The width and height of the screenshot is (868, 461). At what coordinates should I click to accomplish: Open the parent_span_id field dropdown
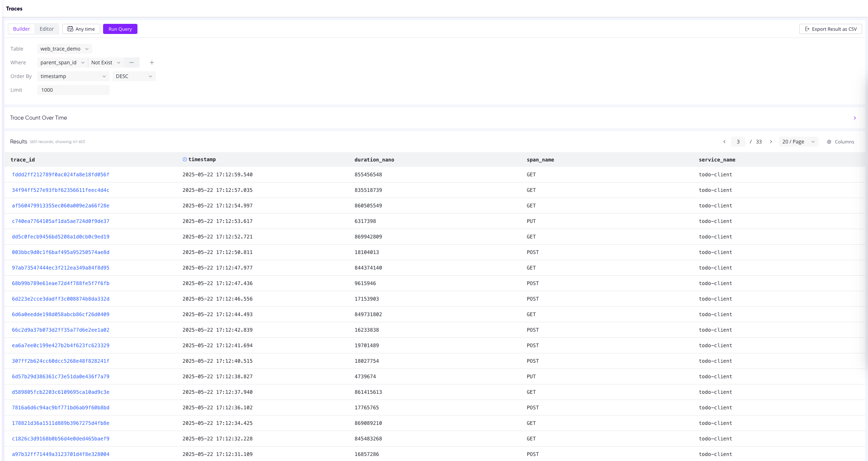coord(62,63)
